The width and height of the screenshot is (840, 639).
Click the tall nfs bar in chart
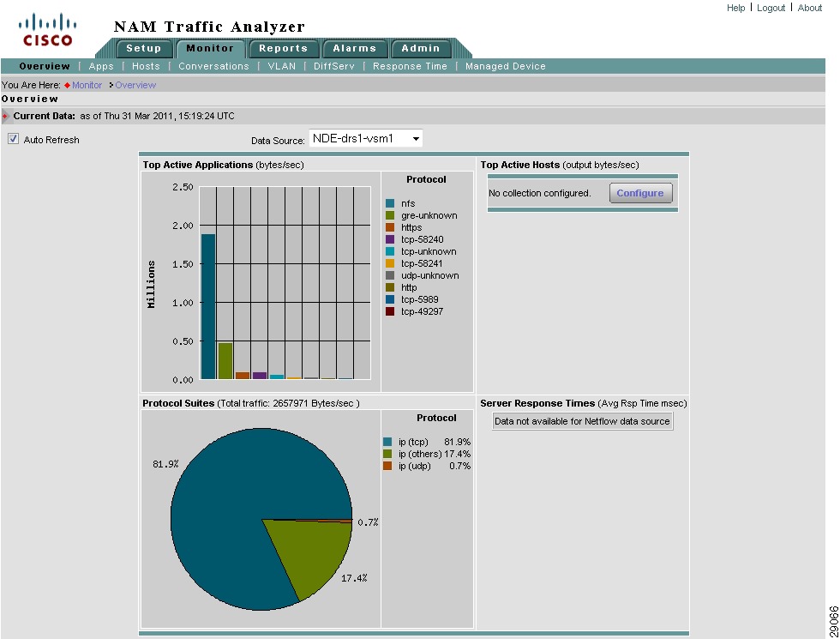[207, 307]
